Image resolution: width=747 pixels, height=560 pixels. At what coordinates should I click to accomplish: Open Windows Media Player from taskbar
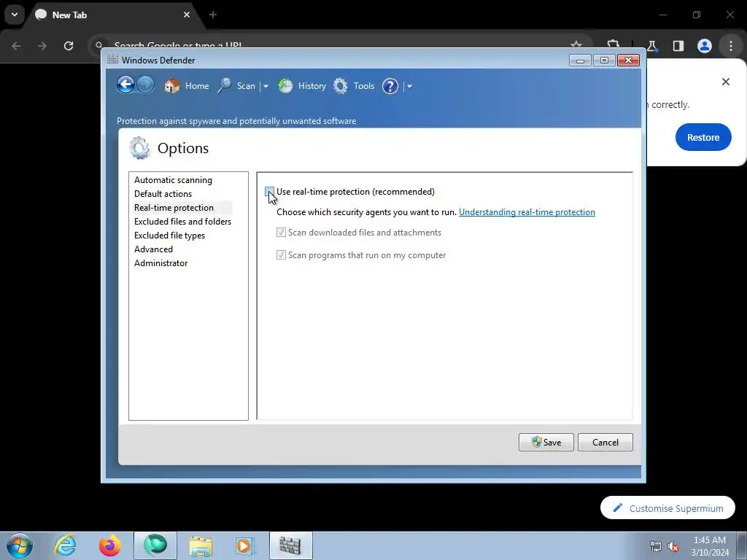point(245,545)
